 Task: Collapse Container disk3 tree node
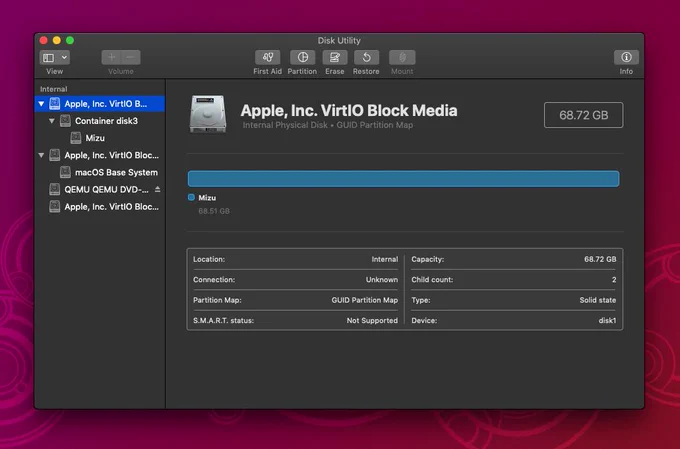[52, 121]
